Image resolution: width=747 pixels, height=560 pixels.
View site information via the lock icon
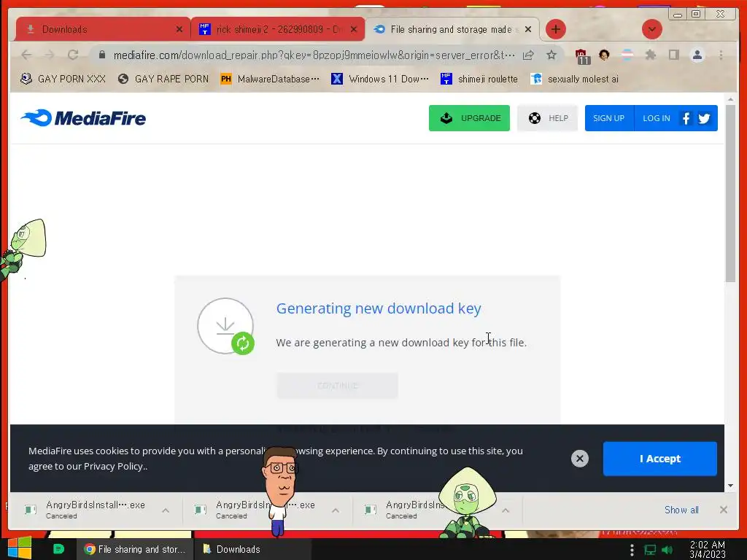click(x=102, y=55)
